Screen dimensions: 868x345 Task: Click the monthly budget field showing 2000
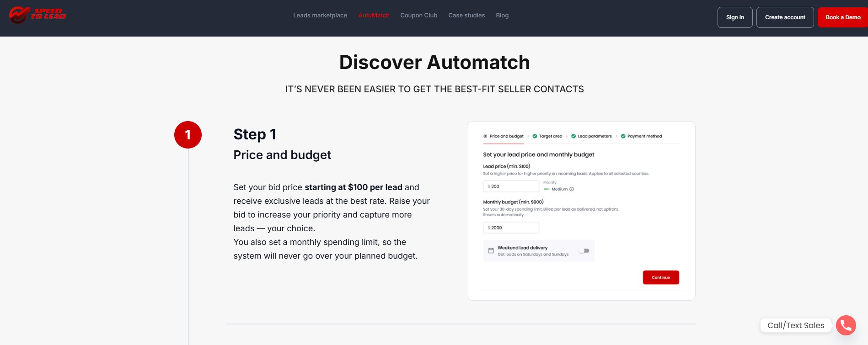[x=511, y=228]
